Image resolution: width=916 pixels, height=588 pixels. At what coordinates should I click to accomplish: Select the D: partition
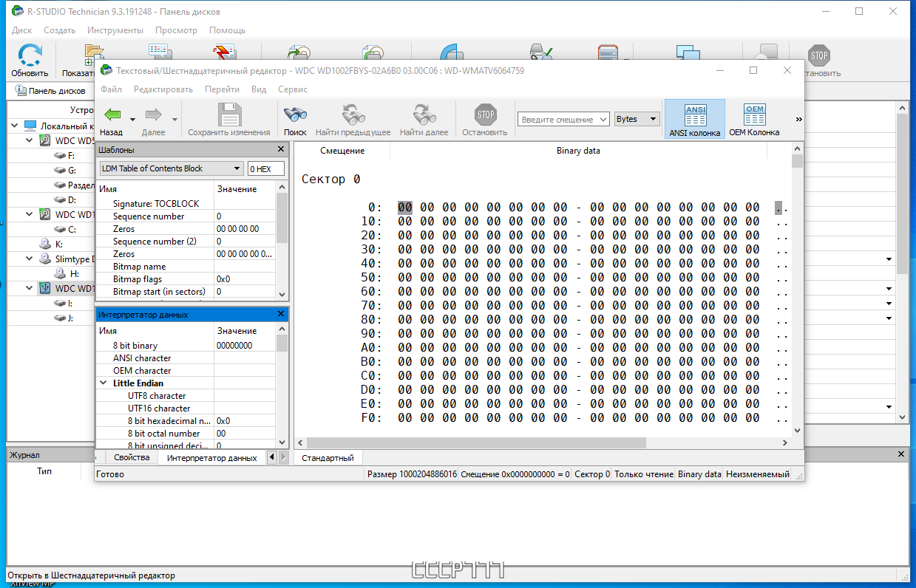pyautogui.click(x=72, y=199)
